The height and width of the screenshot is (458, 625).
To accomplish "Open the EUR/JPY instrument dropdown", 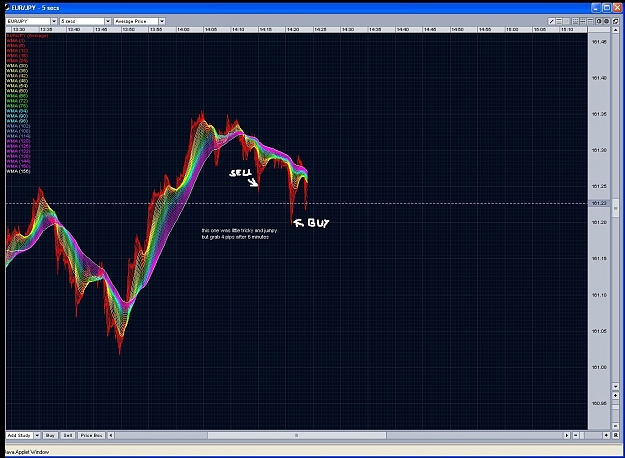I will tap(54, 21).
